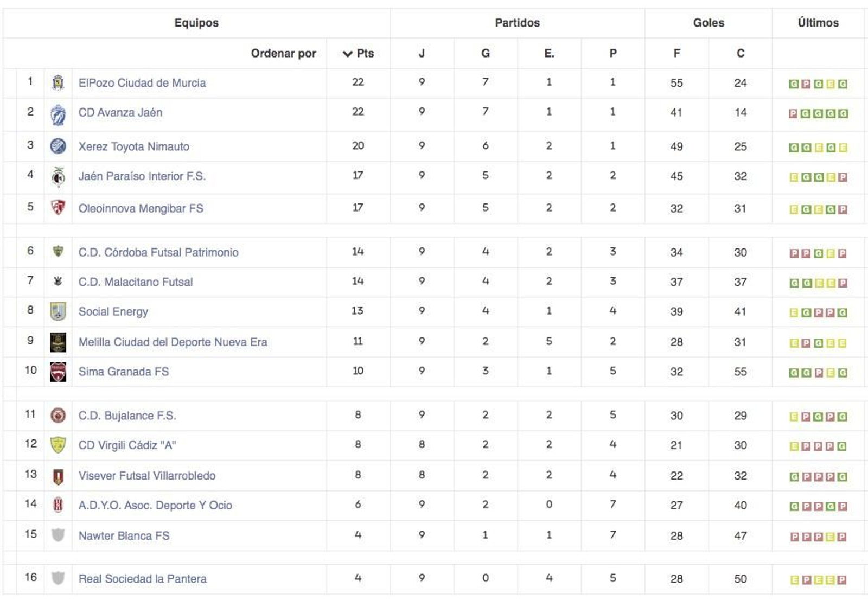
Task: Click the Xerez Toyota Nimauto crest
Action: [x=58, y=145]
